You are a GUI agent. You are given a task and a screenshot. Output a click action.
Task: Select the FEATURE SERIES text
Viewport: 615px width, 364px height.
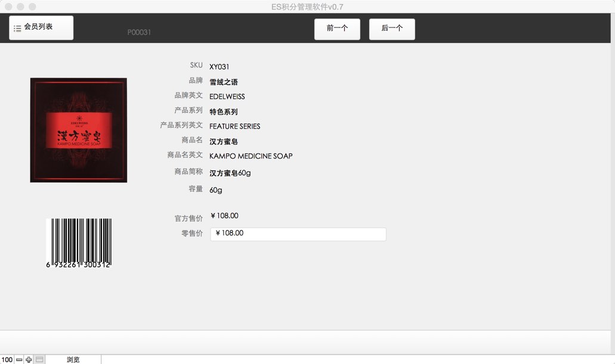(234, 126)
